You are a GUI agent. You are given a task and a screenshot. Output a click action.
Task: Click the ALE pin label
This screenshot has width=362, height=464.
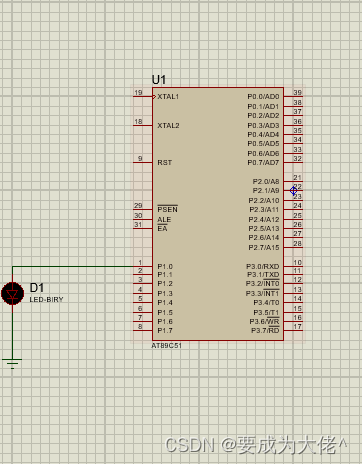(164, 219)
